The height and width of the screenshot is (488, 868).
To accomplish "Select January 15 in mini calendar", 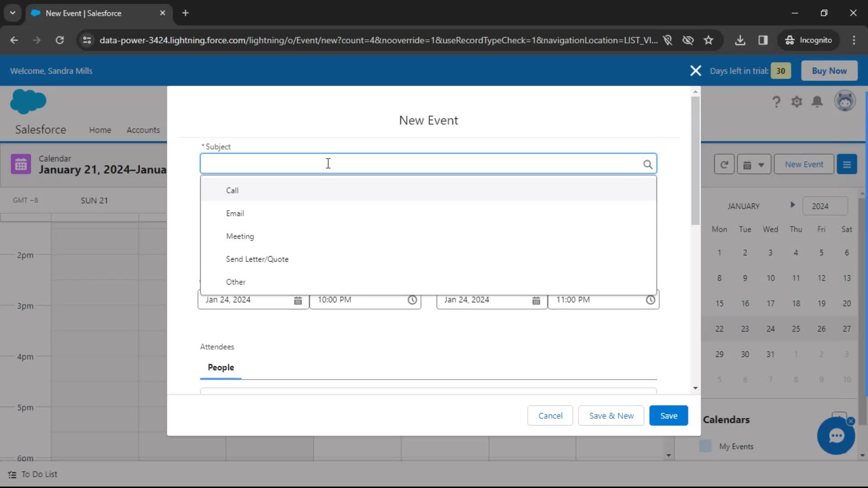I will click(719, 304).
